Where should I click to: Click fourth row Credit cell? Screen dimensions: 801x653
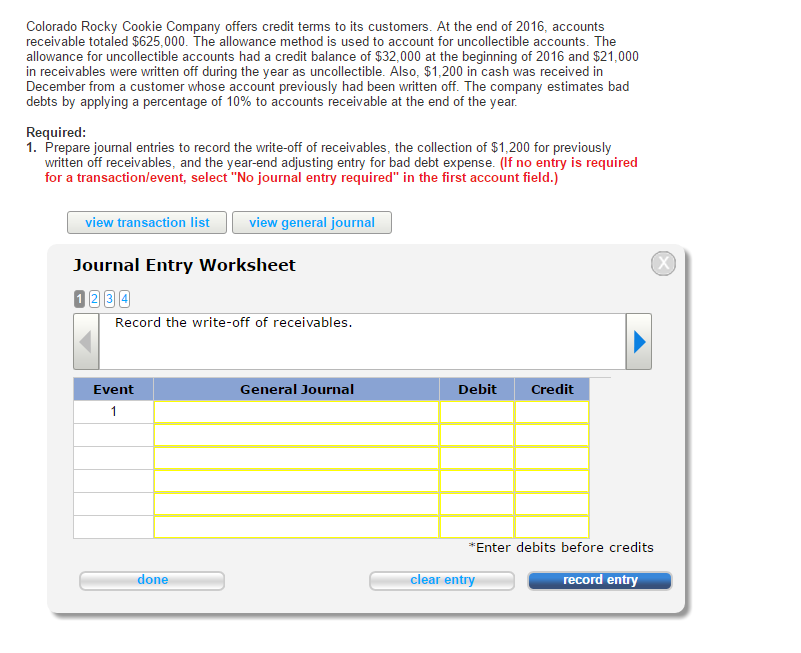pyautogui.click(x=552, y=481)
